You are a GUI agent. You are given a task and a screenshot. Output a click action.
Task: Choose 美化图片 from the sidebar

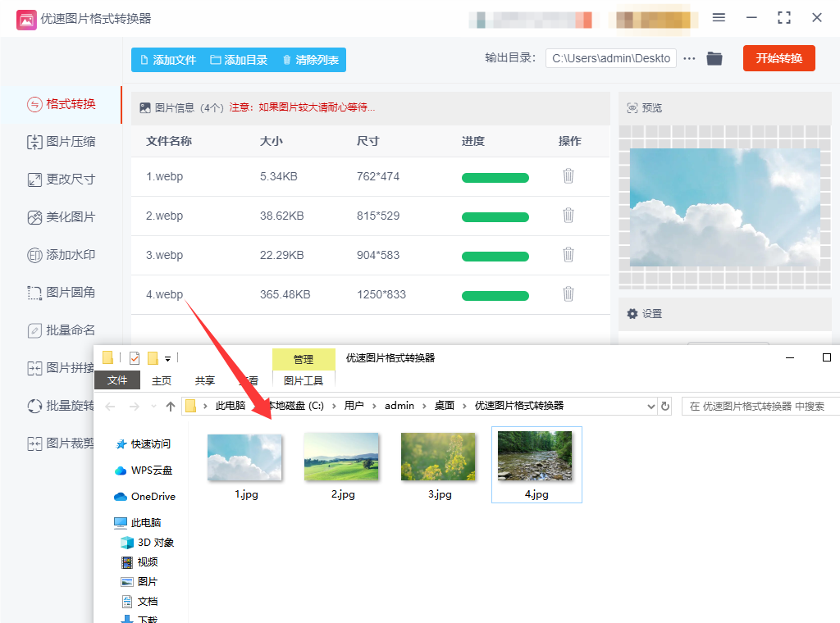coord(61,217)
